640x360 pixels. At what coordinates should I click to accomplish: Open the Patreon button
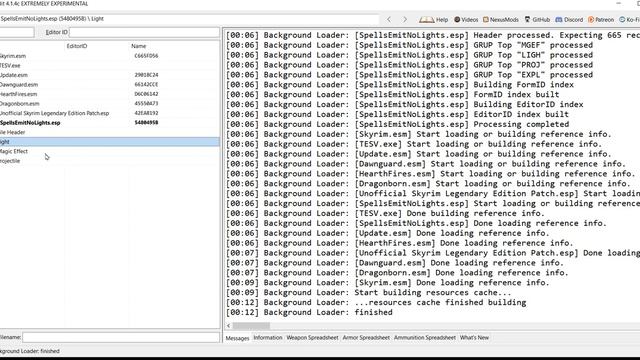(601, 19)
